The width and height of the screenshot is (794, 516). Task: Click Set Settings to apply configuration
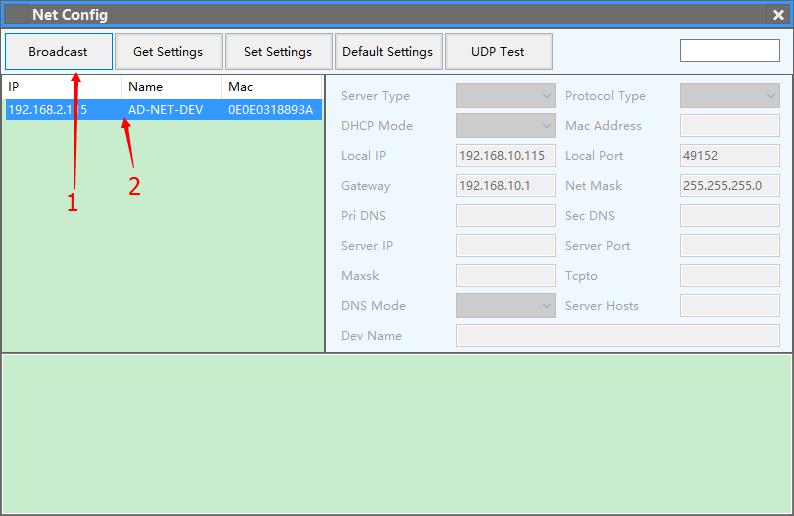[x=278, y=52]
